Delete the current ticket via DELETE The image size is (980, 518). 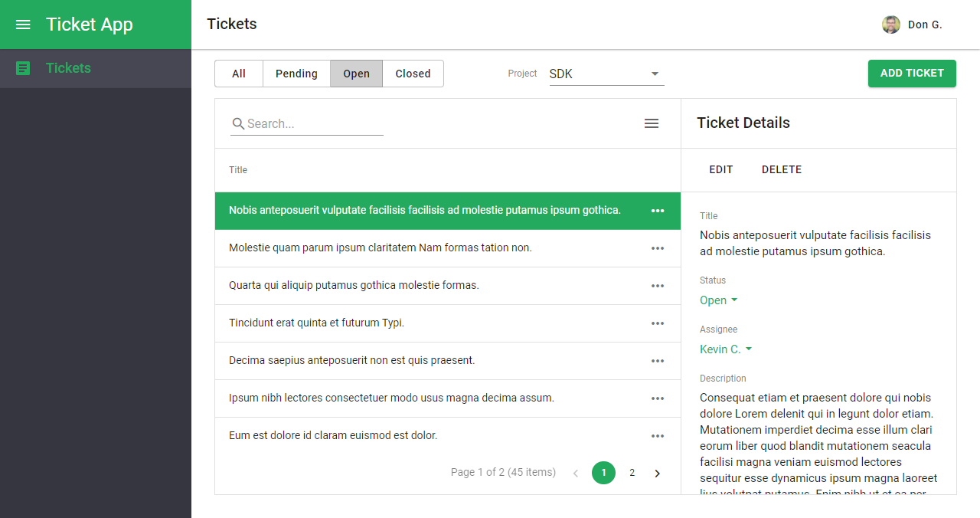(782, 169)
